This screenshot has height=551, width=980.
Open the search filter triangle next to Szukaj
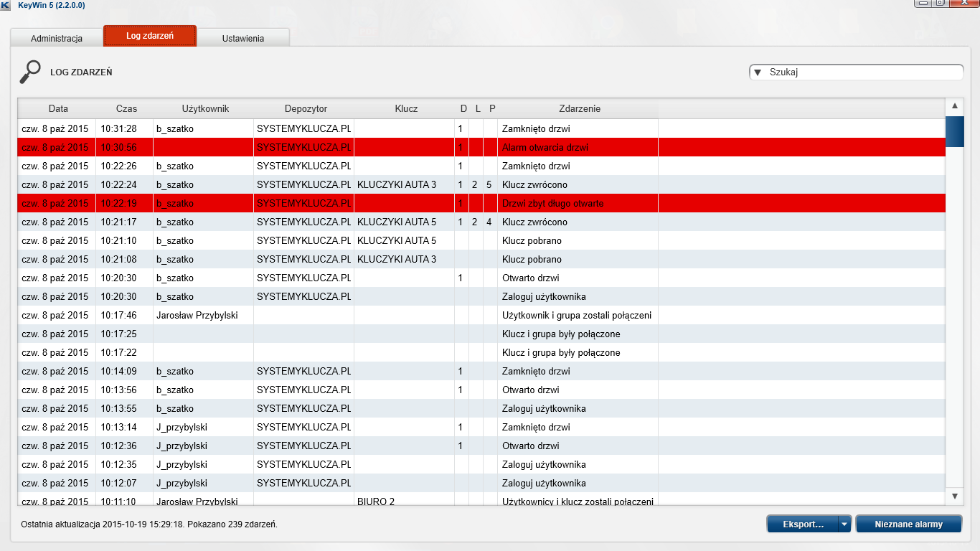click(758, 72)
